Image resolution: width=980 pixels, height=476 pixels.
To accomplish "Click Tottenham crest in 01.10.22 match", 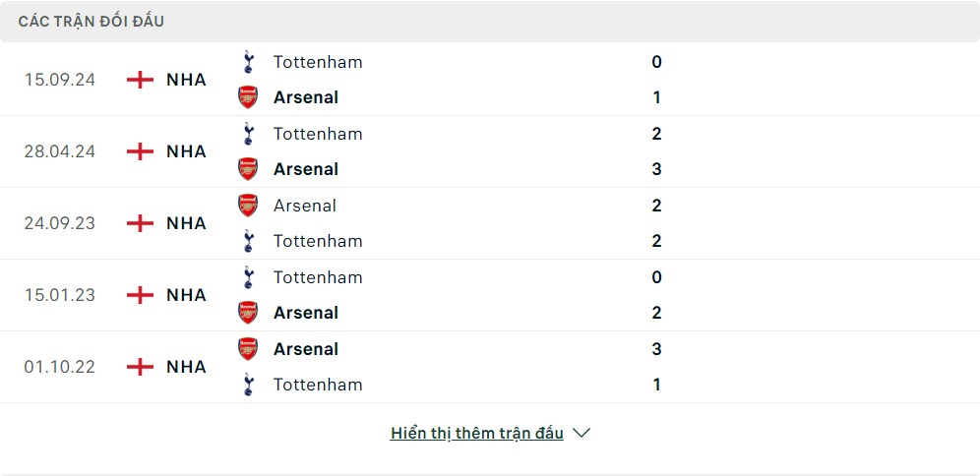I will (x=248, y=385).
